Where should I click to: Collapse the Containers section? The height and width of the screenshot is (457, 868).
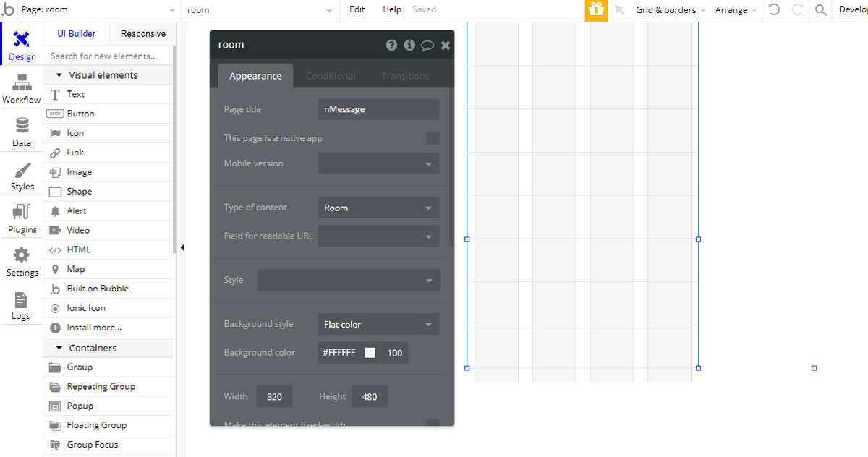109,348
